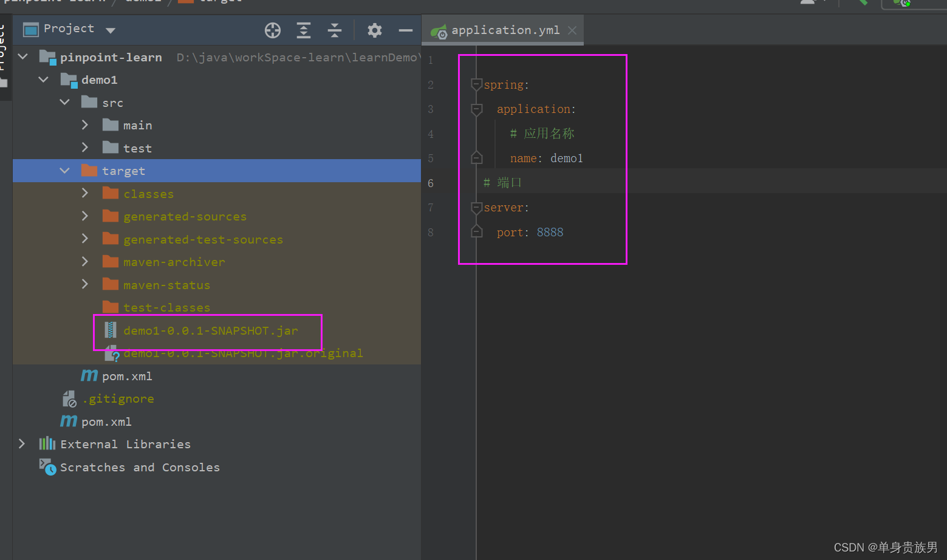This screenshot has width=947, height=560.
Task: Click the src folder icon
Action: pyautogui.click(x=89, y=102)
